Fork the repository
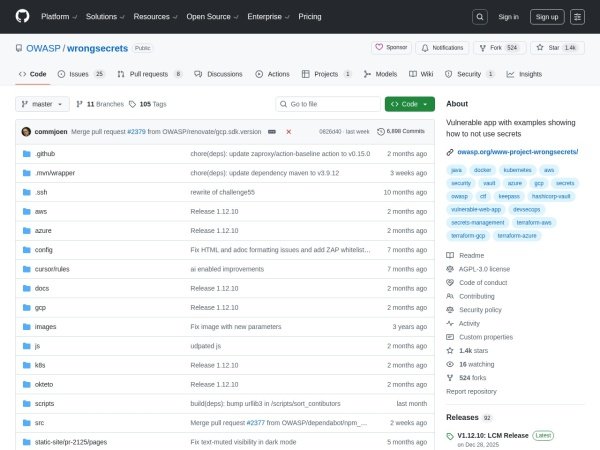Image resolution: width=600 pixels, height=450 pixels. (499, 47)
